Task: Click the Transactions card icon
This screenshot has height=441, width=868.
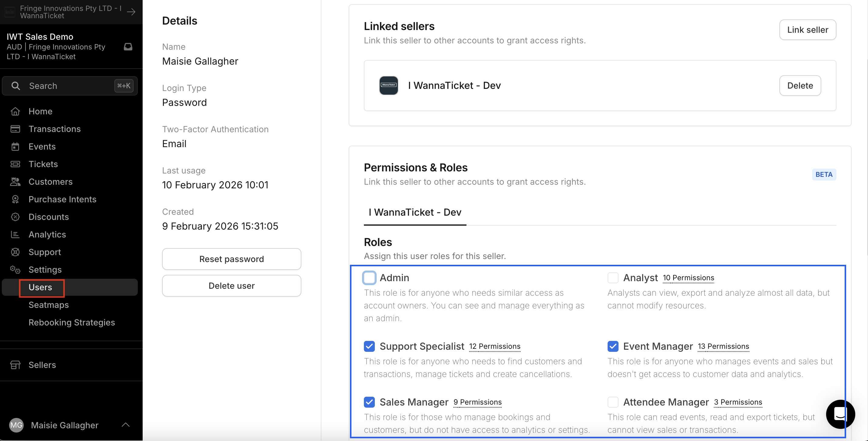Action: pos(15,129)
